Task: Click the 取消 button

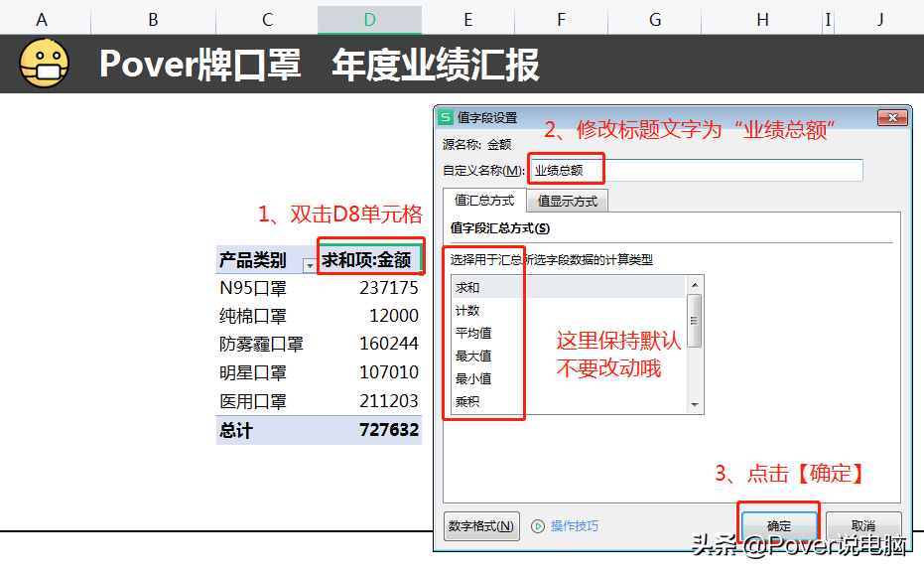Action: tap(863, 525)
